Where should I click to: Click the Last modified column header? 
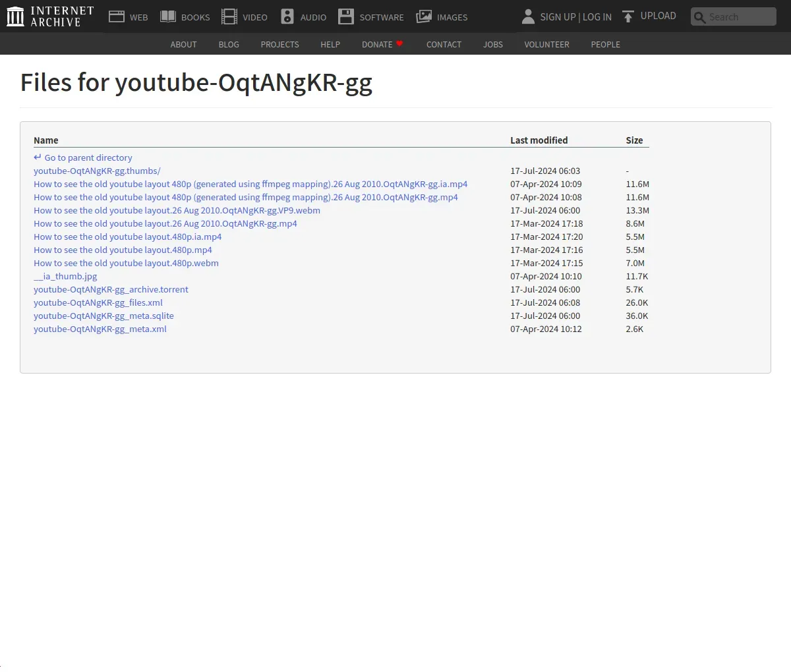[539, 140]
